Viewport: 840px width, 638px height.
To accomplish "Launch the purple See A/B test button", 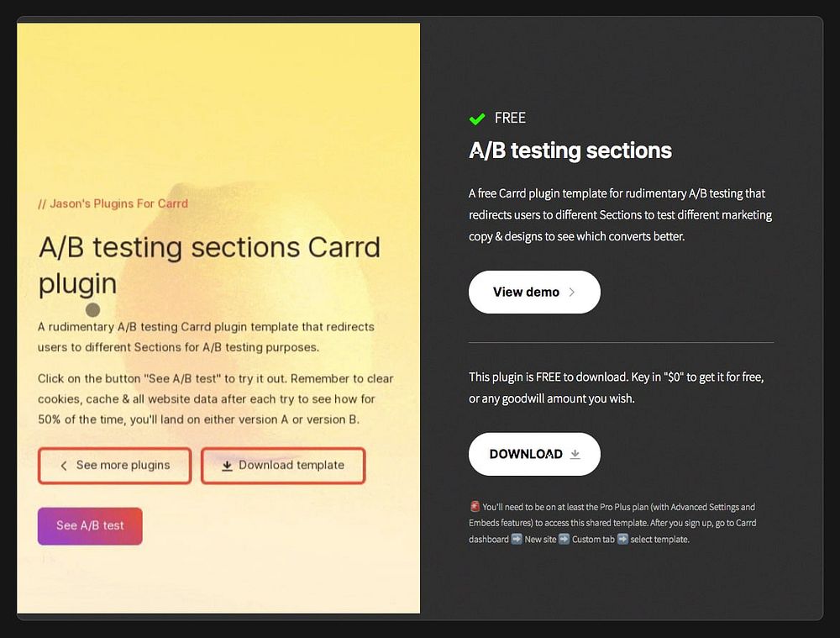I will pyautogui.click(x=90, y=525).
